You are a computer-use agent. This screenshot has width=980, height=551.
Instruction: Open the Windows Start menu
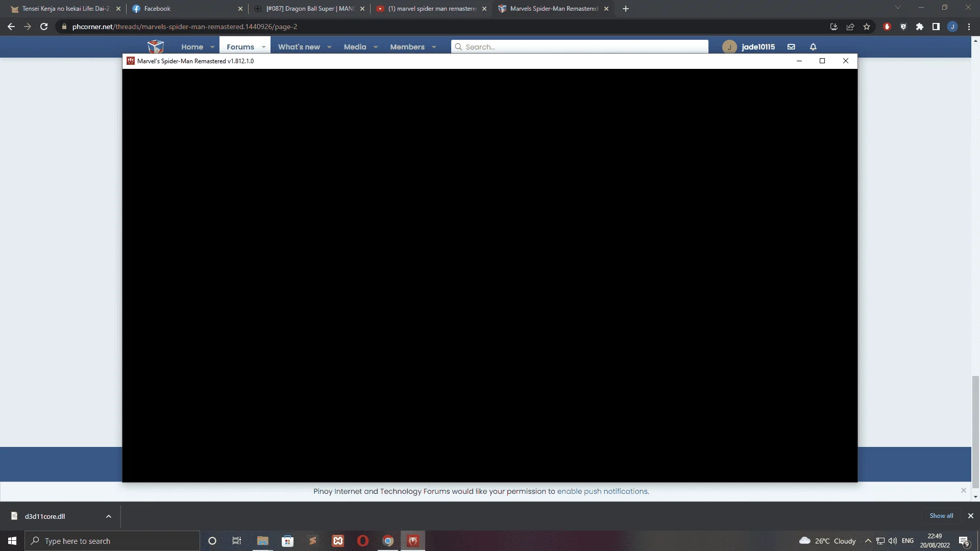12,541
